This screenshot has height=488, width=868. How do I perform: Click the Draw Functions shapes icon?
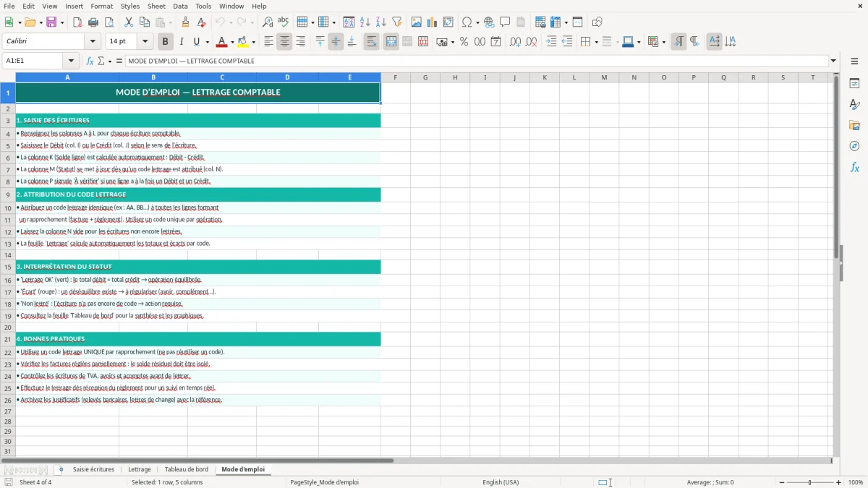tap(597, 22)
